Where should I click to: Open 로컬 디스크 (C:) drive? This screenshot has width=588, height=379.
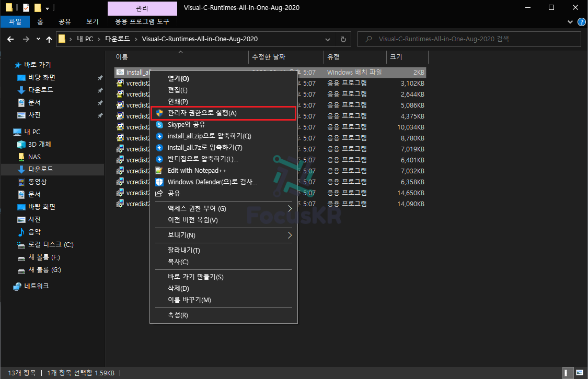(x=51, y=244)
